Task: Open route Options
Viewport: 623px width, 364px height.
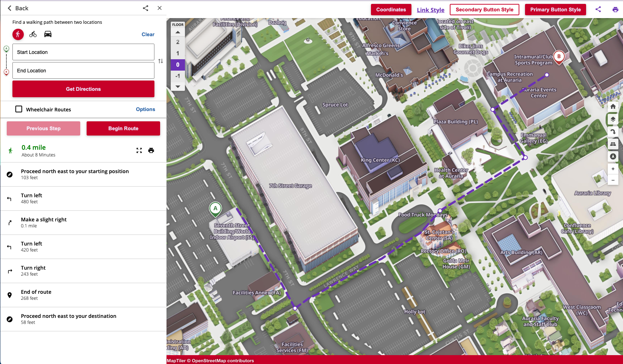Action: (146, 109)
